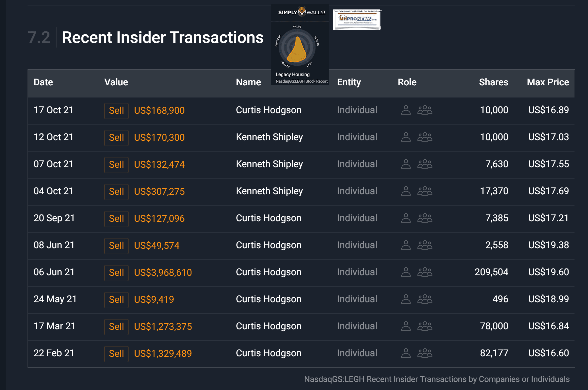Viewport: 588px width, 390px height.
Task: Click the Sell tag for US$3,968,610
Action: click(116, 273)
